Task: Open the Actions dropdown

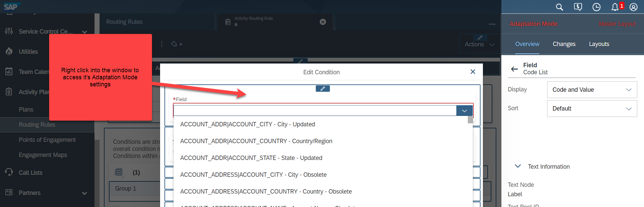Action: point(480,44)
